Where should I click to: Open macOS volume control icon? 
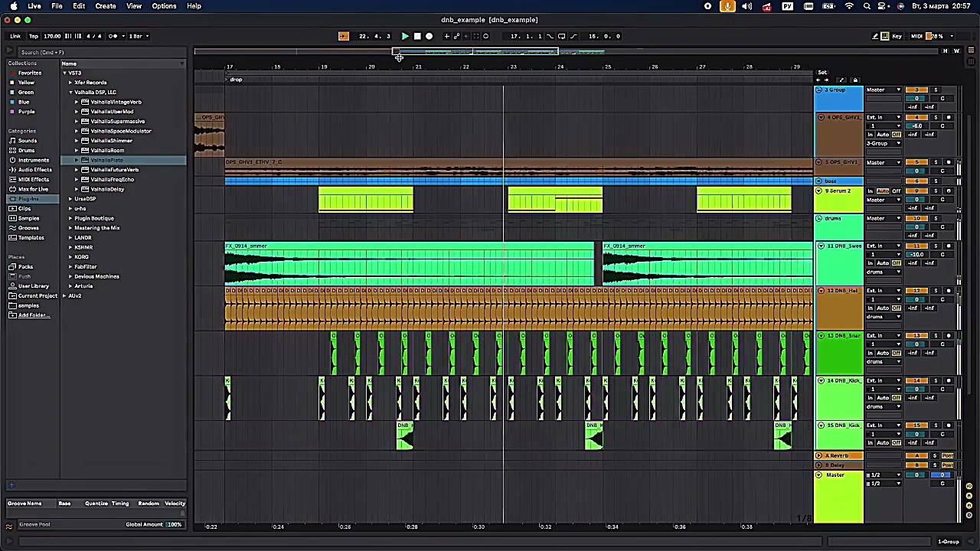click(746, 6)
